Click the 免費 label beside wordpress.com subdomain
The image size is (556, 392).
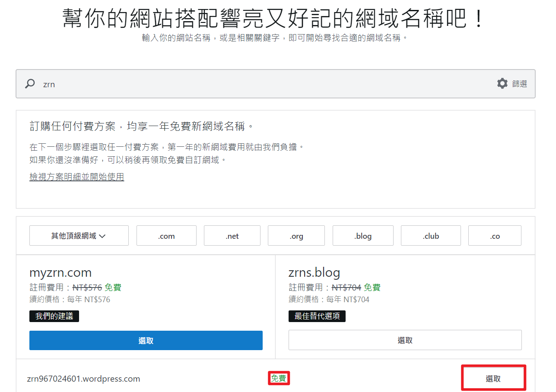tap(279, 379)
